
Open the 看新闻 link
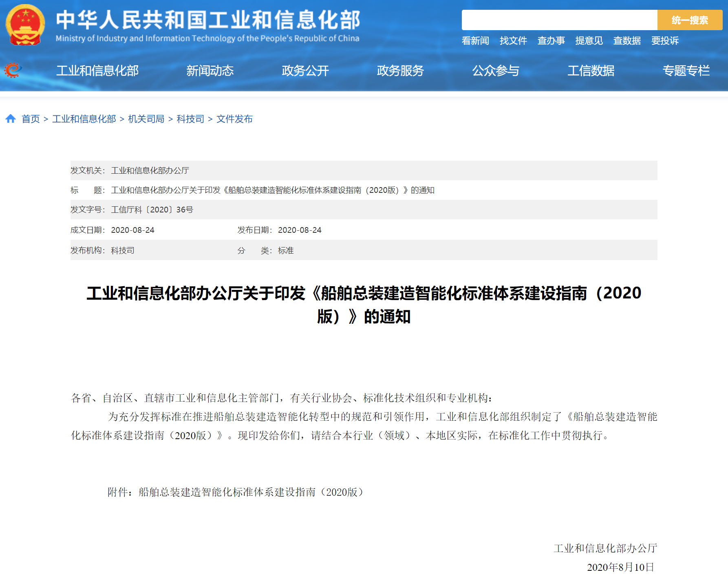point(475,41)
